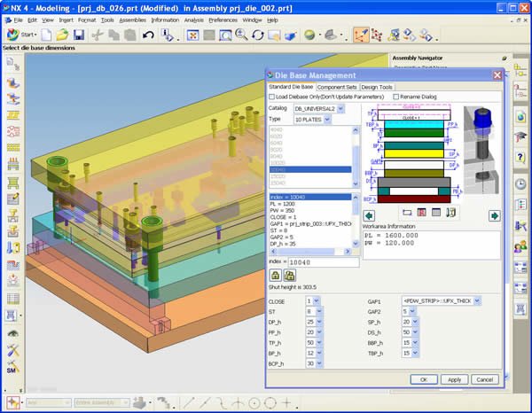The image size is (532, 413).
Task: Click the zoom magnifier tool in the toolbar
Action: 240,35
